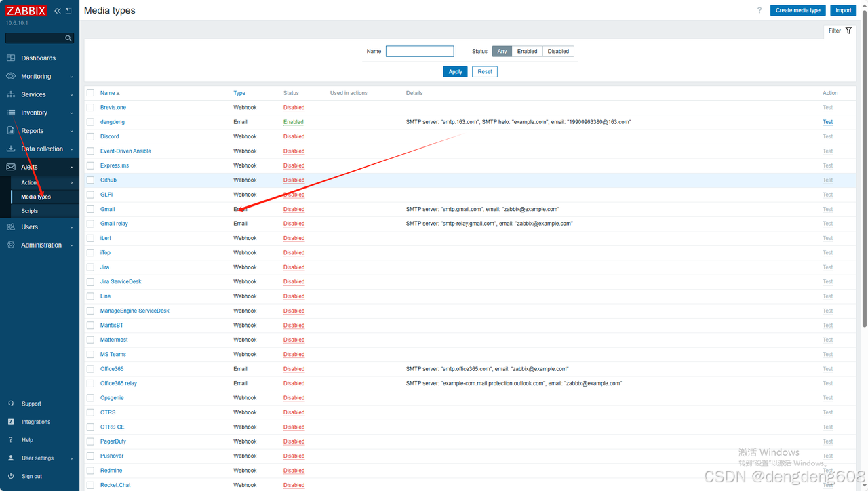
Task: Click the sidebar hide window icon
Action: [x=68, y=11]
